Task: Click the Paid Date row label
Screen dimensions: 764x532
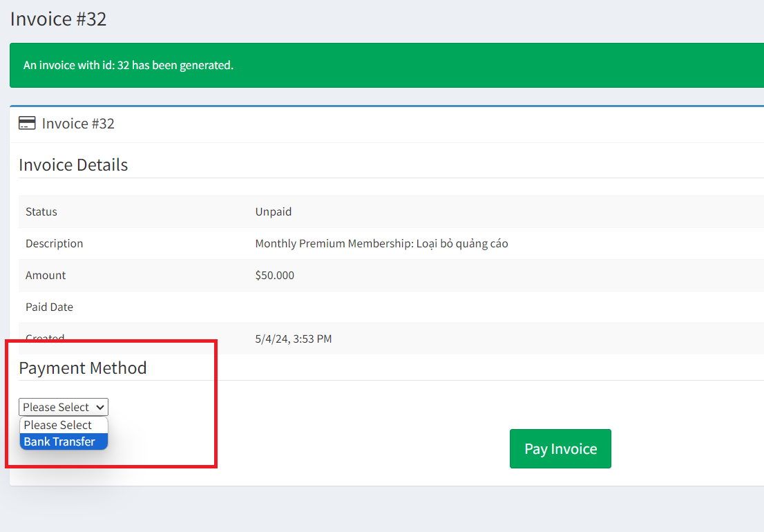Action: click(x=49, y=307)
